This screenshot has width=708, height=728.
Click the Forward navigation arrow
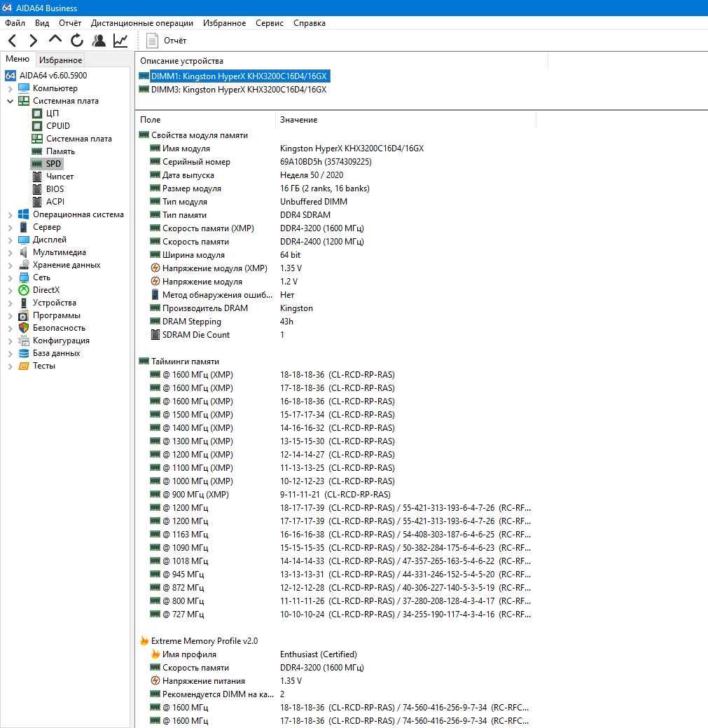click(x=33, y=41)
